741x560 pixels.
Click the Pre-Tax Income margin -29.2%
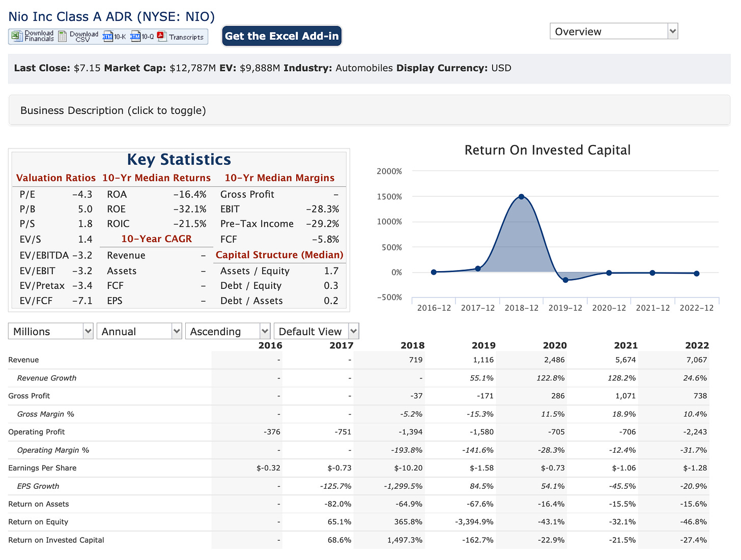322,224
